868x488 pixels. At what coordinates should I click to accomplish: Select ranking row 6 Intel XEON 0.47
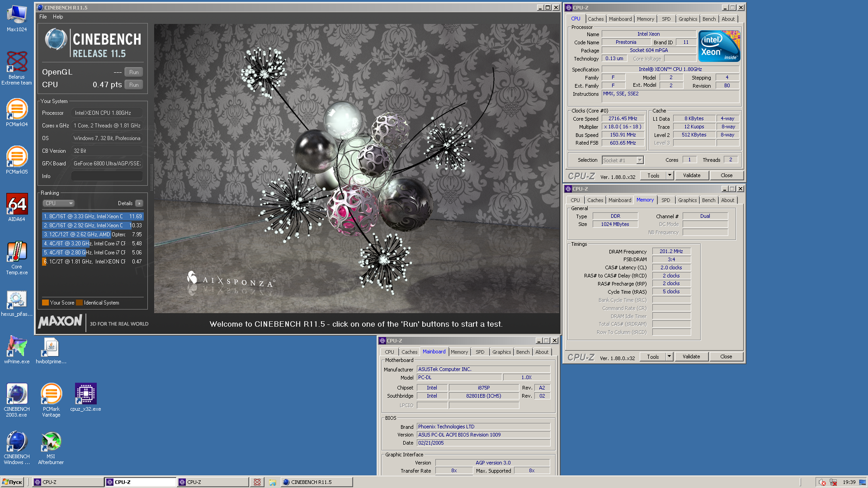click(93, 262)
